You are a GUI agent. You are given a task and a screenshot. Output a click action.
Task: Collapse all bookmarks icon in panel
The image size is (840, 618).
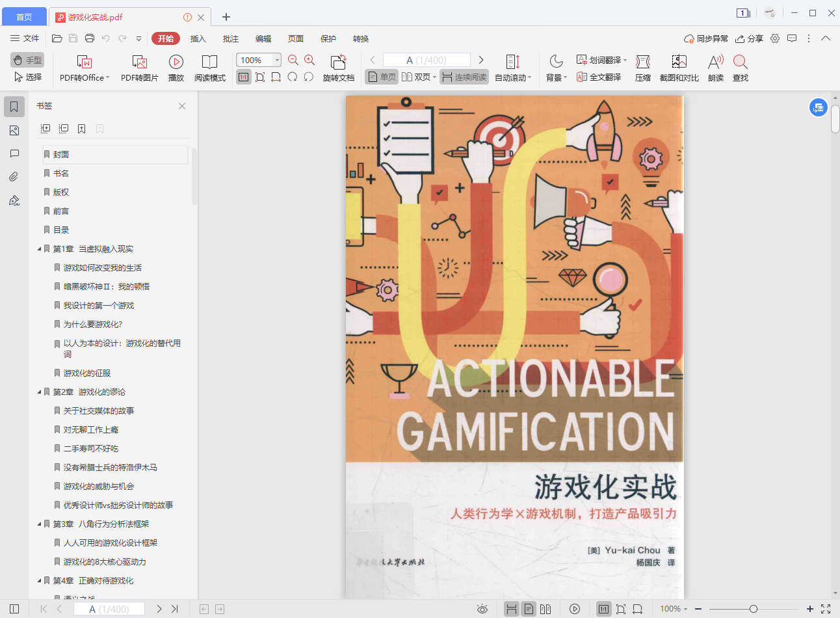point(64,129)
